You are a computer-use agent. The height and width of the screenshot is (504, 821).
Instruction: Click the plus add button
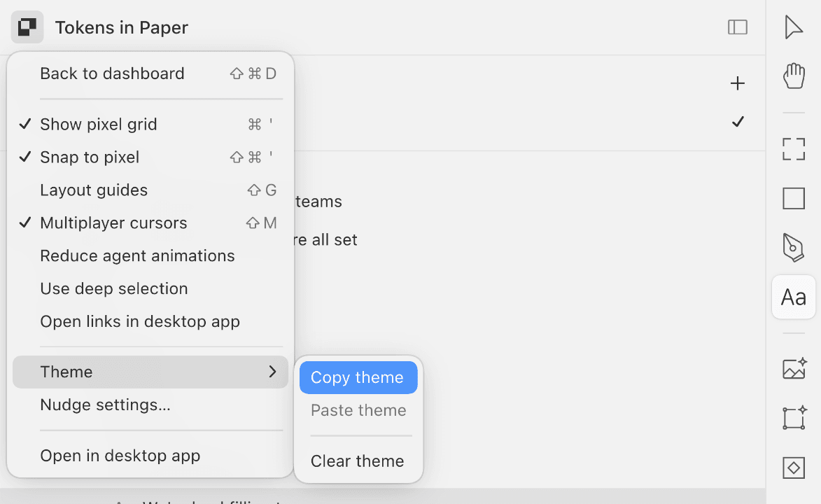(x=737, y=83)
